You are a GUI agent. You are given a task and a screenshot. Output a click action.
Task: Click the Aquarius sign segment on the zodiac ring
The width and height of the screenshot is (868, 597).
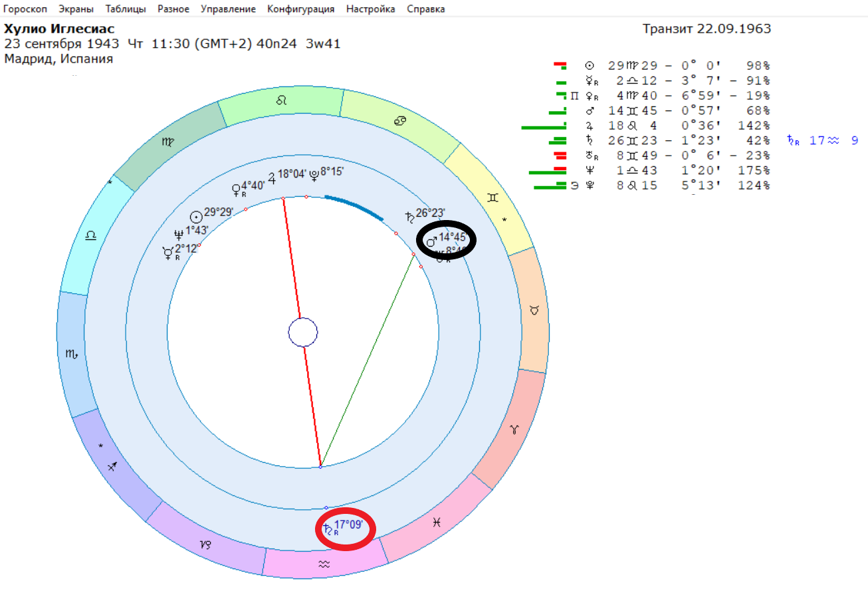[x=324, y=564]
